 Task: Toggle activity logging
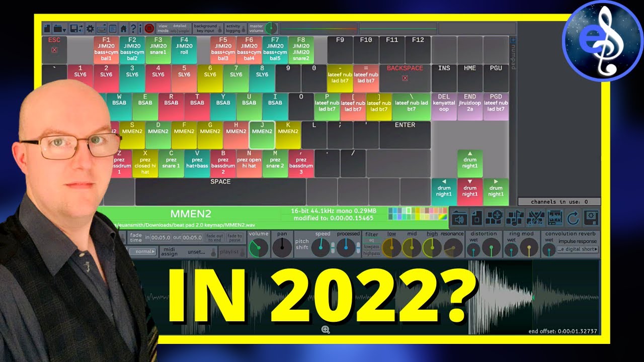point(244,30)
